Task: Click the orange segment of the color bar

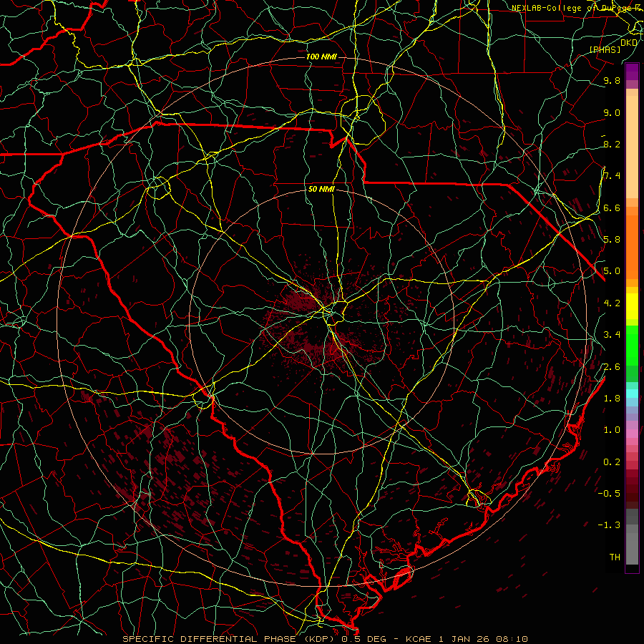Action: click(x=632, y=246)
